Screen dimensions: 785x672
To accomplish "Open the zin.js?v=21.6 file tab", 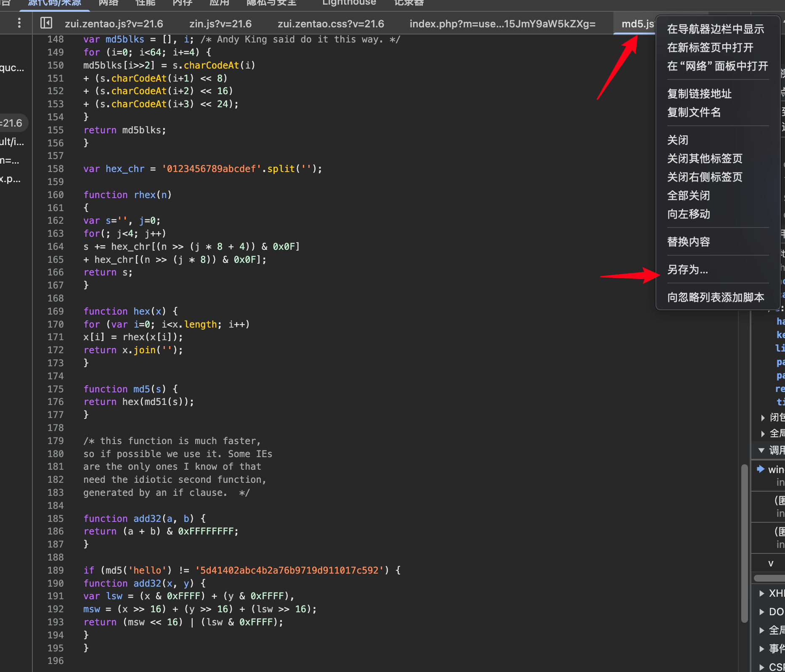I will [x=220, y=24].
